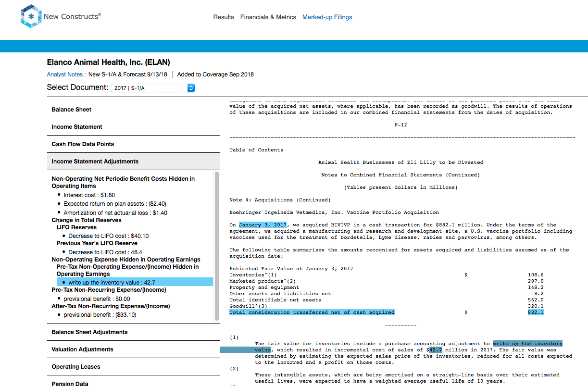
Task: Open the Select Document dropdown
Action: pyautogui.click(x=152, y=88)
